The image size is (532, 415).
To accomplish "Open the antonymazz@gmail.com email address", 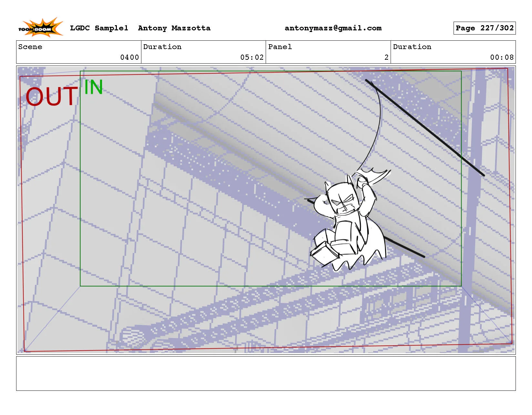I will coord(333,28).
